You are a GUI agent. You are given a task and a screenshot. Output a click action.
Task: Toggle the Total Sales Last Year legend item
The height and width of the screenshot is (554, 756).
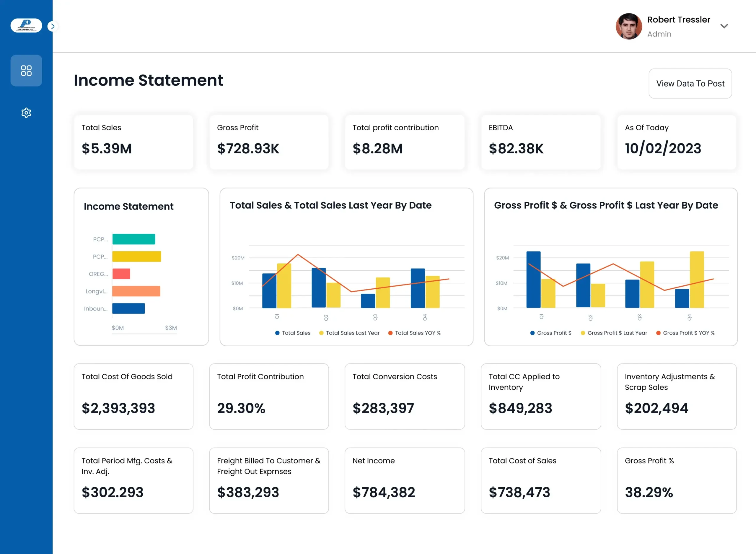pos(349,333)
